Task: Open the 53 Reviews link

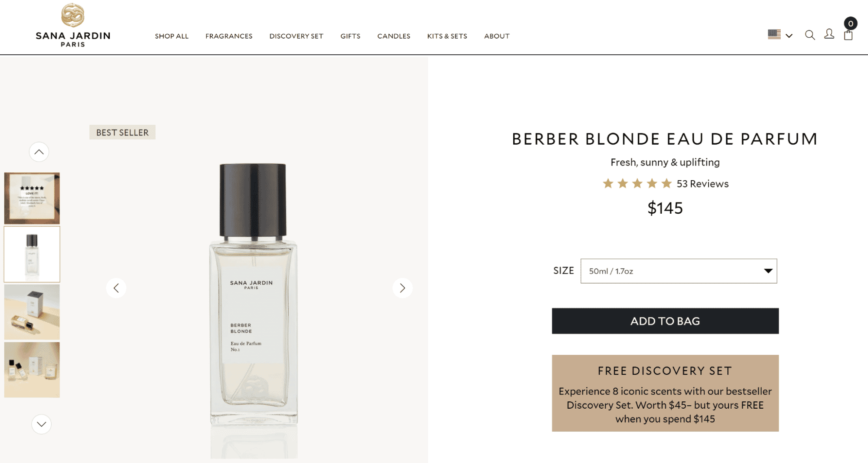Action: pyautogui.click(x=703, y=184)
